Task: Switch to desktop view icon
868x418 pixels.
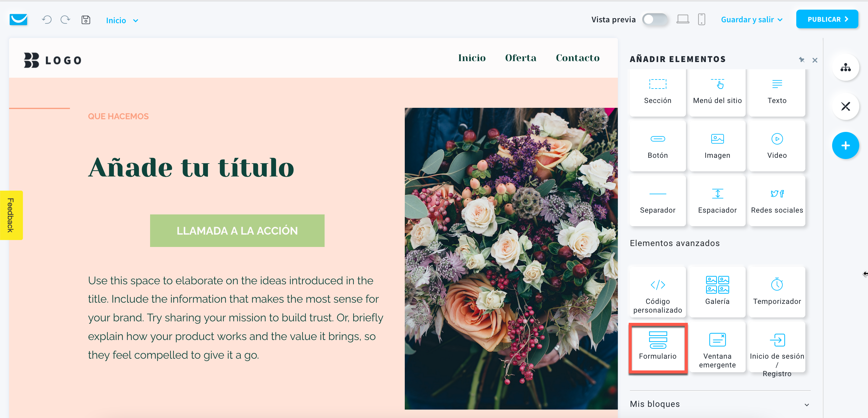Action: (683, 19)
